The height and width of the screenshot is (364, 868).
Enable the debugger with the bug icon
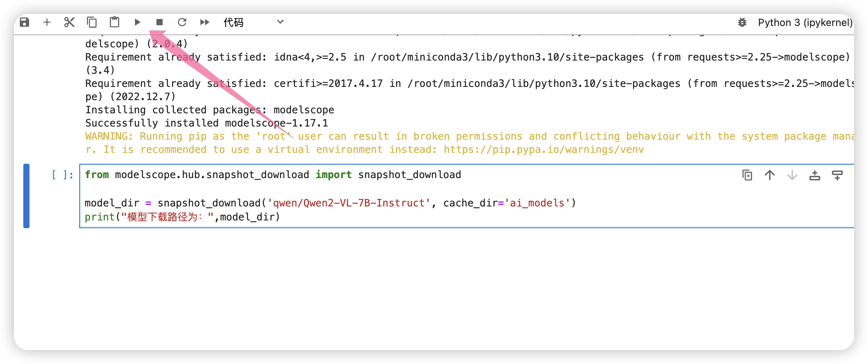coord(742,23)
